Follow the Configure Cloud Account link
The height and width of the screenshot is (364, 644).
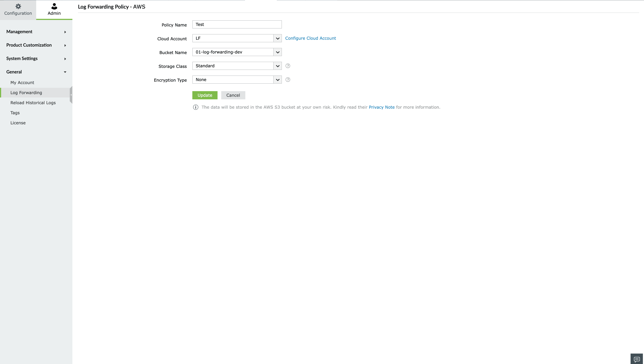[x=310, y=38]
